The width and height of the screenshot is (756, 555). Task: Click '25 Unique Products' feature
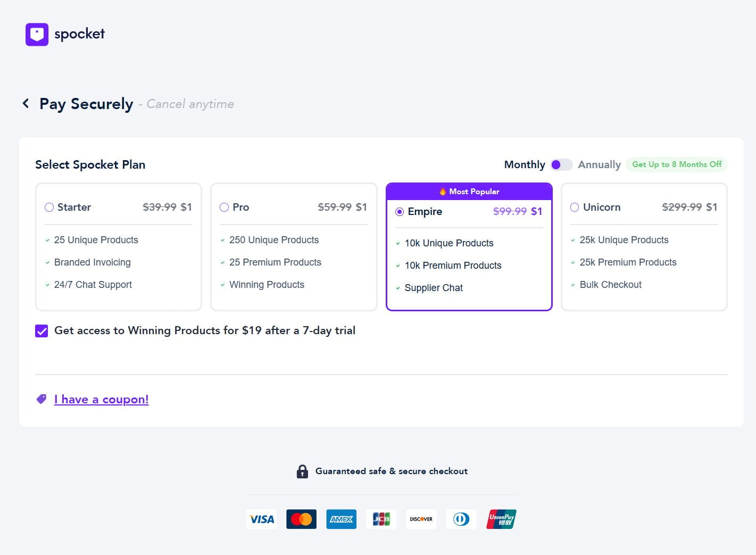[96, 240]
